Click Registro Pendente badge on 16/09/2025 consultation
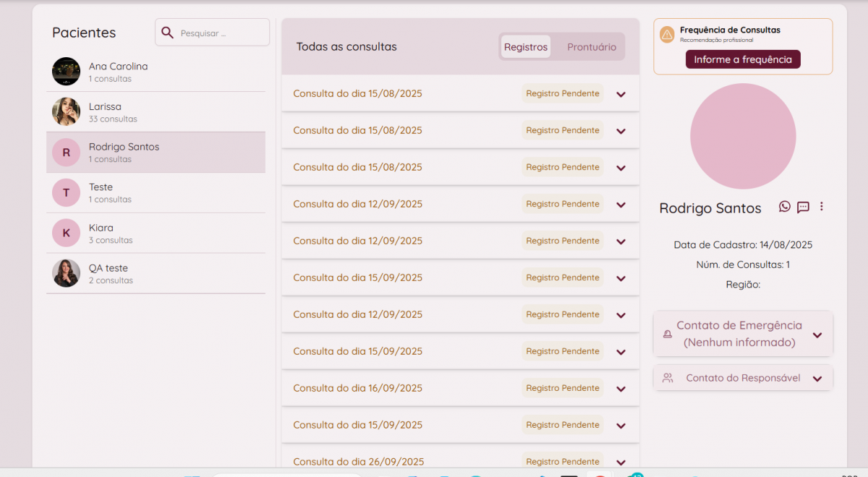Viewport: 868px width, 477px height. (562, 388)
